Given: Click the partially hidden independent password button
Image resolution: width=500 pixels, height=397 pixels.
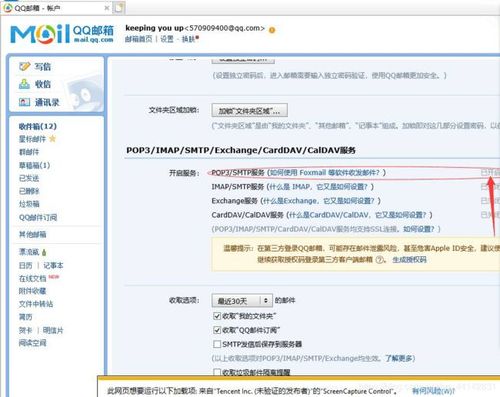Looking at the screenshot, I should point(243,60).
